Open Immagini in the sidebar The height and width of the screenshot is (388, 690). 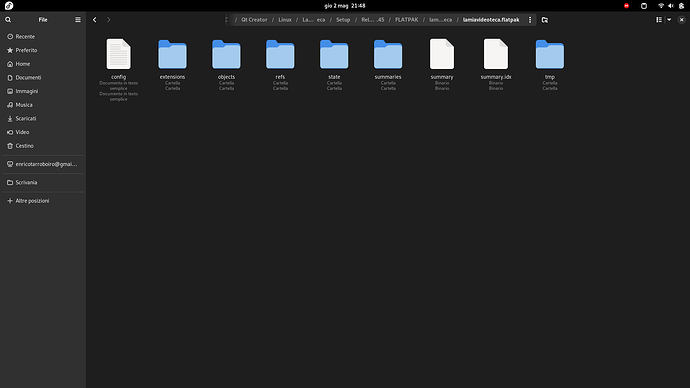43,91
